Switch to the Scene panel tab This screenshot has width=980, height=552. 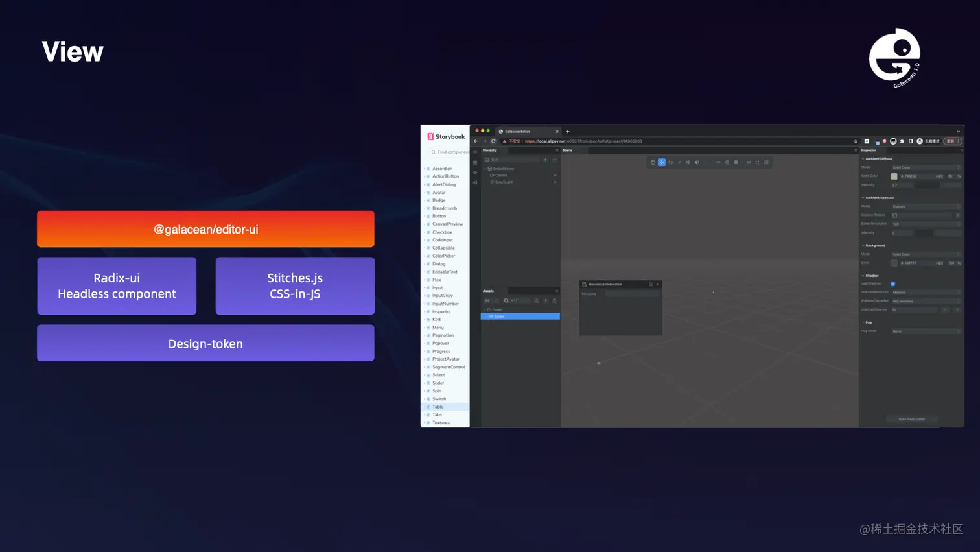(567, 150)
